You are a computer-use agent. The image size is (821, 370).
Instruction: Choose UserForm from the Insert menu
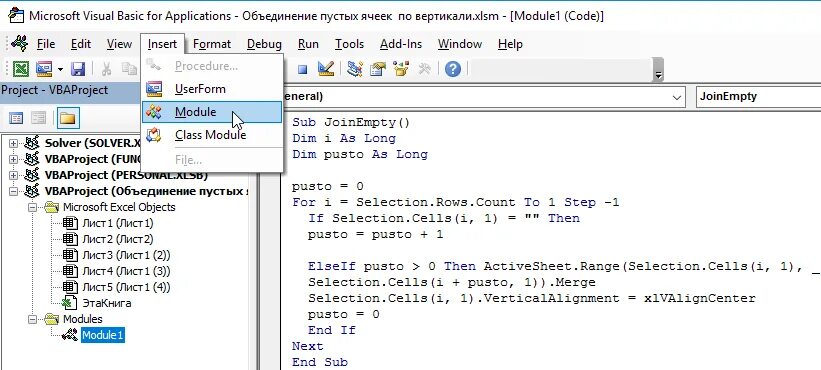[x=212, y=89]
